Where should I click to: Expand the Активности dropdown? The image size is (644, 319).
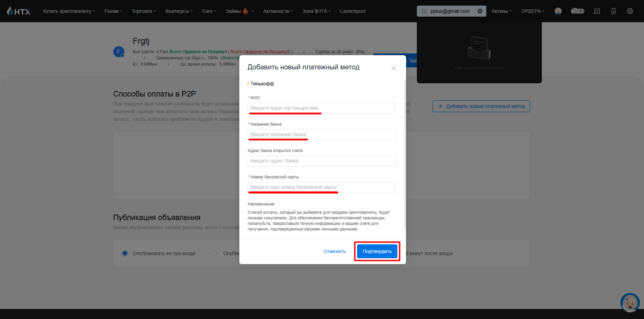click(x=278, y=11)
